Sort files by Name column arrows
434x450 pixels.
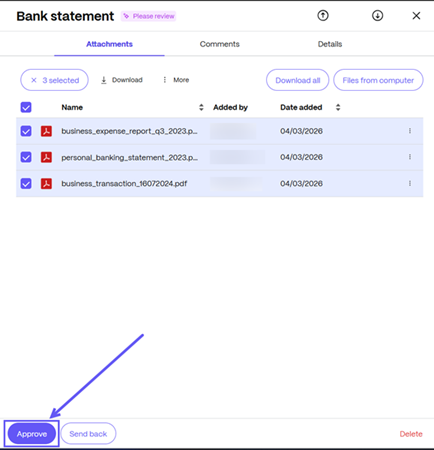[x=201, y=107]
